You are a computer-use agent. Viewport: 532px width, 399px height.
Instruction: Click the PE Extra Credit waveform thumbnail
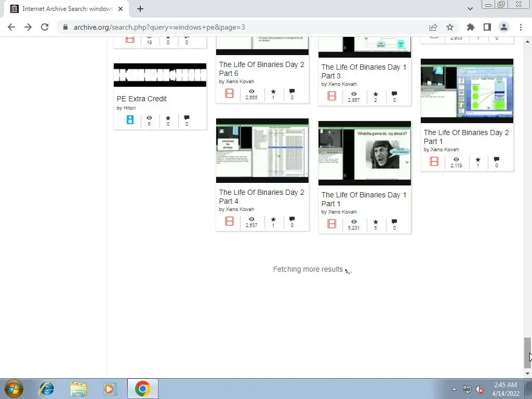160,75
